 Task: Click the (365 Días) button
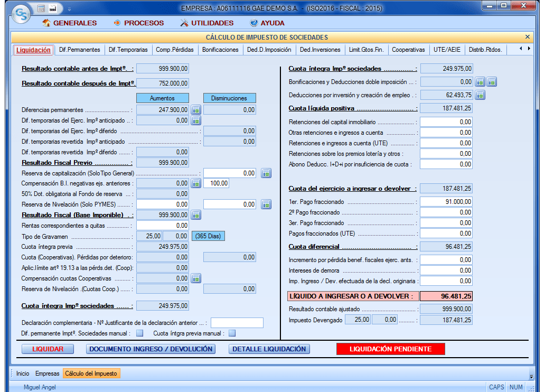point(208,236)
